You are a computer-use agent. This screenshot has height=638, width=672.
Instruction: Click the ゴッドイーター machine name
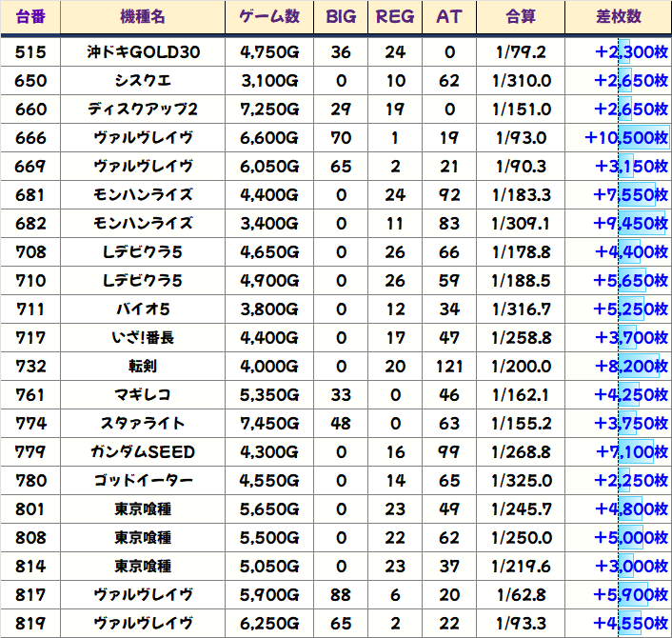click(x=143, y=481)
